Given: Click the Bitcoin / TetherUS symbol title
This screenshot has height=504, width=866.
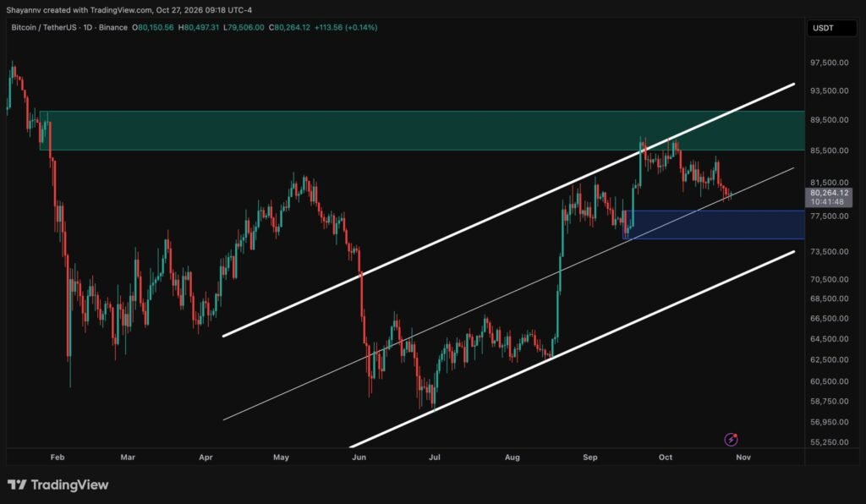Looking at the screenshot, I should point(42,27).
